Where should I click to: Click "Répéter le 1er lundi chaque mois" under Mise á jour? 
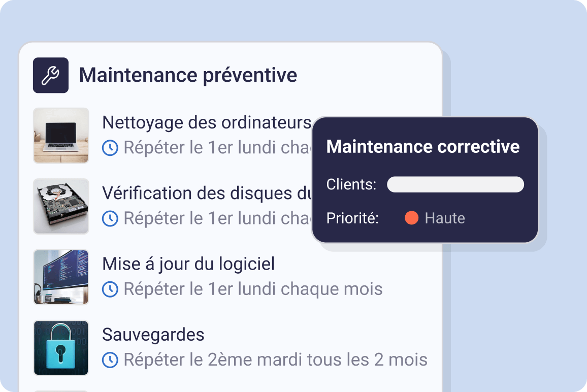click(x=253, y=289)
